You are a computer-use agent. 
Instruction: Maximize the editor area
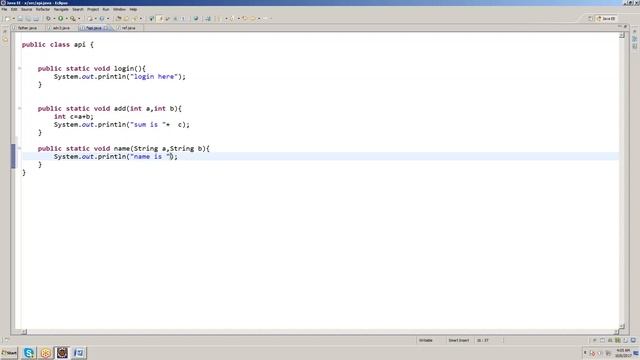625,27
